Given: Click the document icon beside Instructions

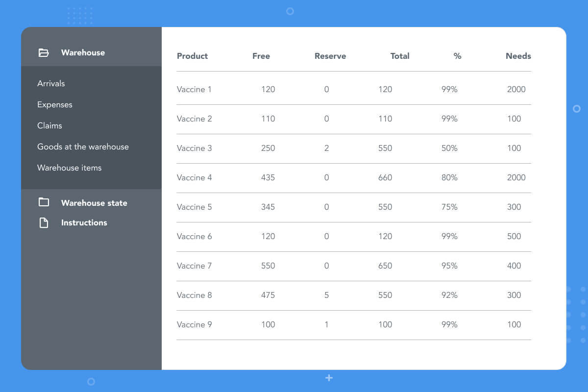Looking at the screenshot, I should click(44, 223).
